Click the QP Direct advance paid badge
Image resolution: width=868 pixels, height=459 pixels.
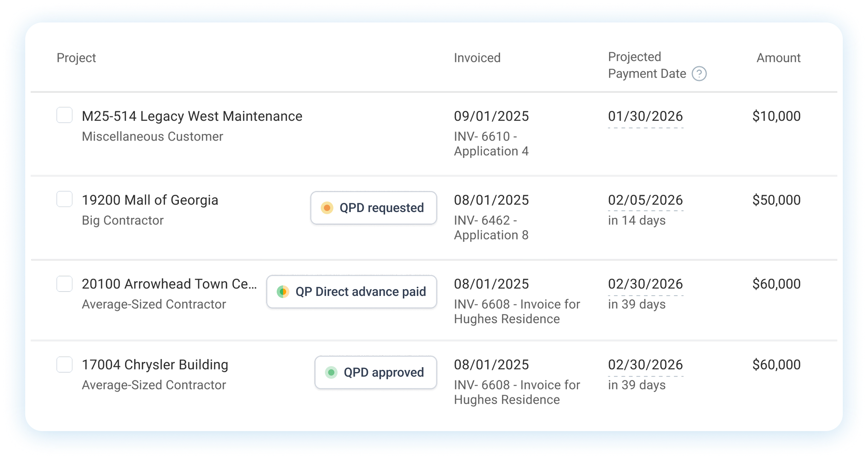coord(352,292)
